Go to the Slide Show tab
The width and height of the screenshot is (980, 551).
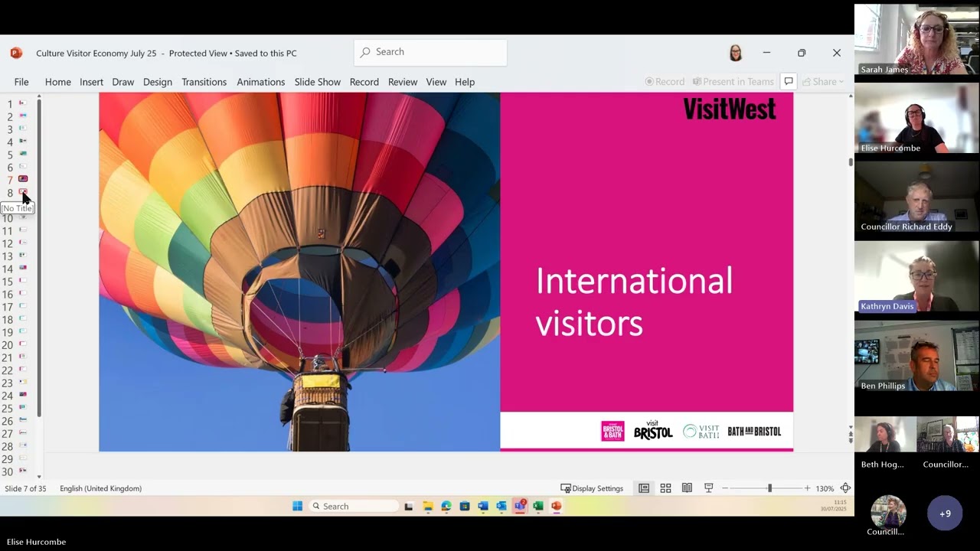pyautogui.click(x=317, y=82)
